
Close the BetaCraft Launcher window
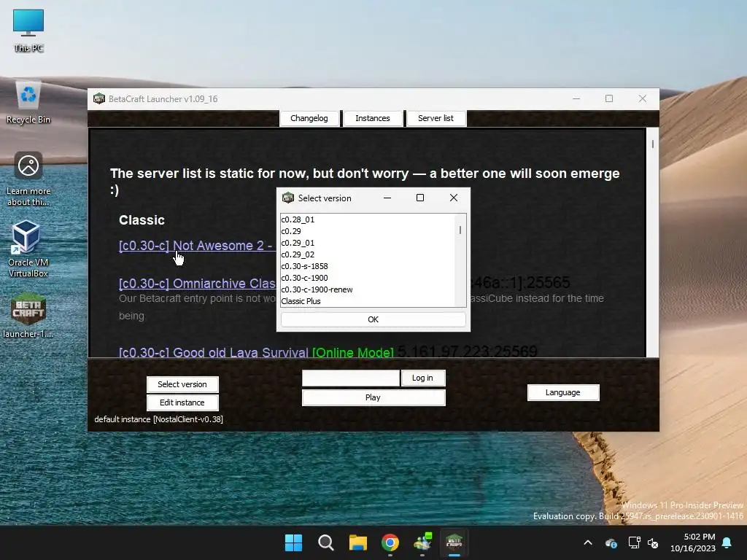(643, 98)
